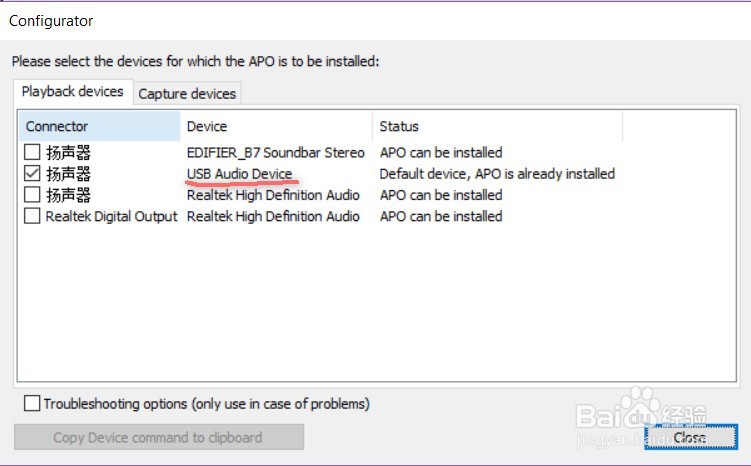Select the EDIFIER_B7 Soundbar Stereo device name
Viewport: 751px width, 466px height.
pos(275,153)
